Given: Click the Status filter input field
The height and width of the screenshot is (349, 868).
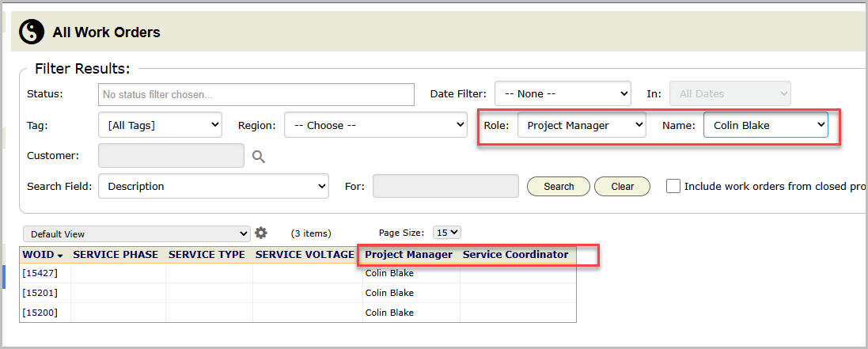Looking at the screenshot, I should (x=256, y=94).
